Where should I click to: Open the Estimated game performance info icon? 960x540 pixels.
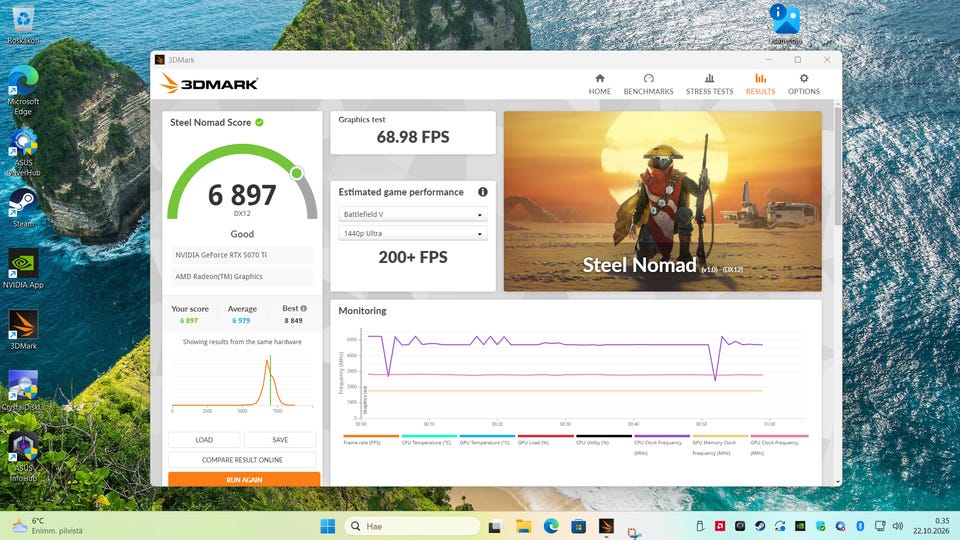(x=482, y=192)
